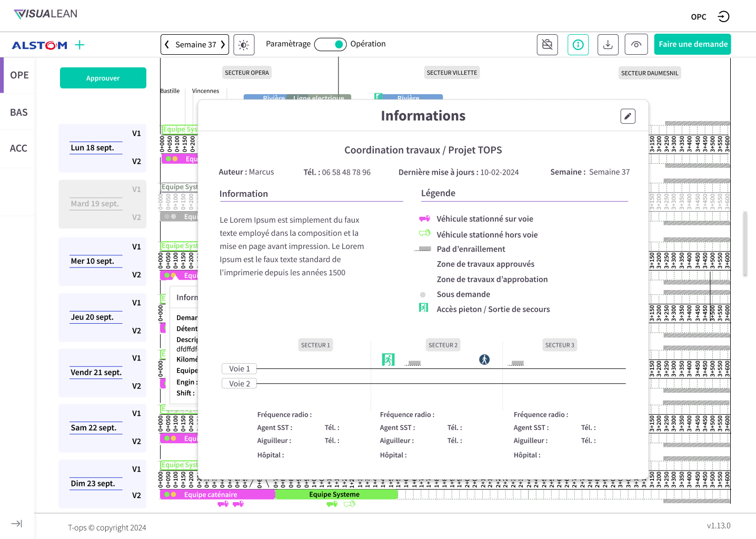Screen dimensions: 756x539
Task: Click the vertical scrollbar on right
Action: pyautogui.click(x=745, y=244)
